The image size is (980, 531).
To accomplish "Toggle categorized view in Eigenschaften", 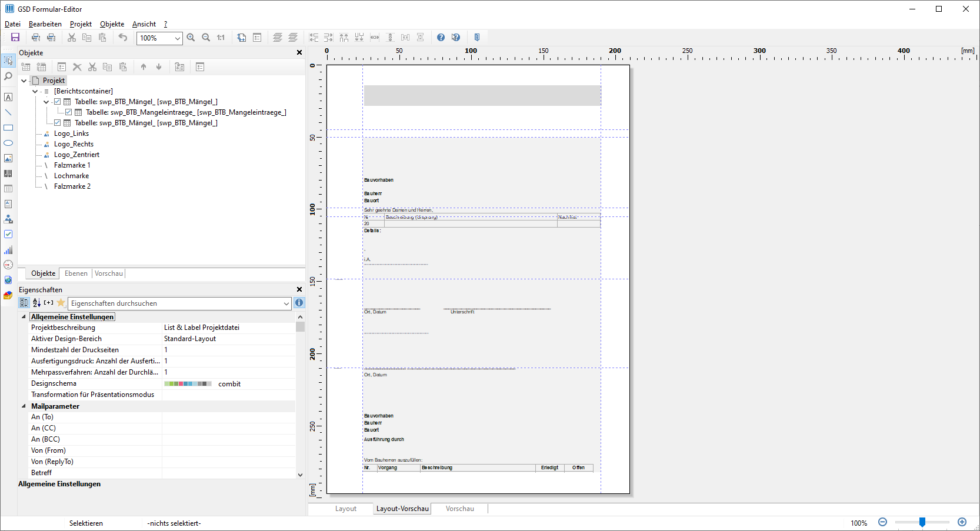I will [x=24, y=303].
